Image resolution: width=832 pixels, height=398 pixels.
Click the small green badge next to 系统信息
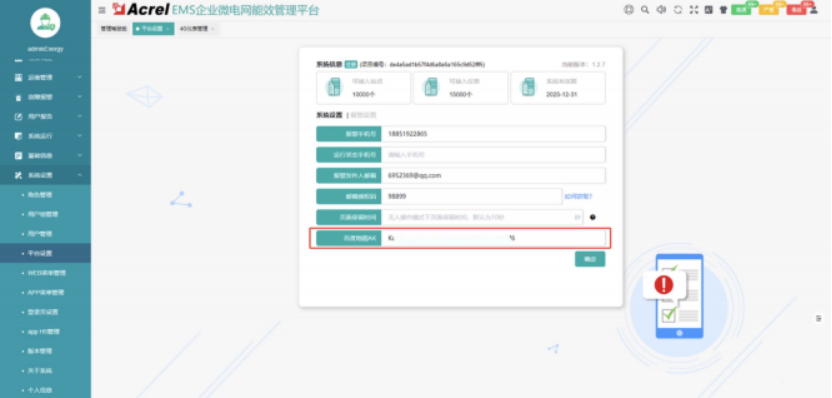(x=351, y=64)
